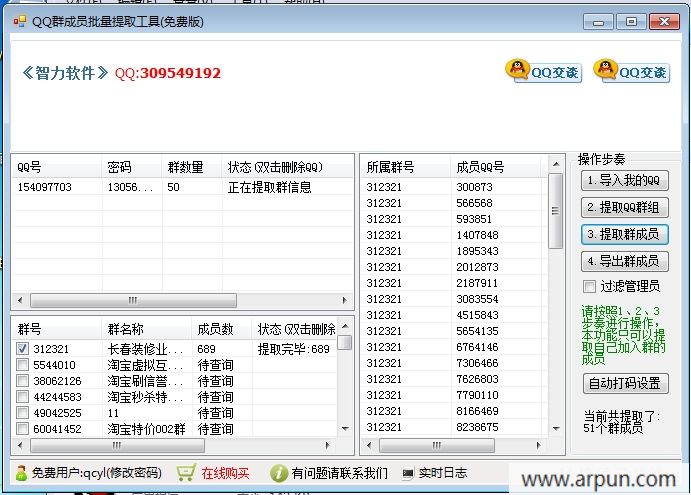This screenshot has height=495, width=691.
Task: Close the QQ群成员批量提取工具 window
Action: pyautogui.click(x=664, y=22)
